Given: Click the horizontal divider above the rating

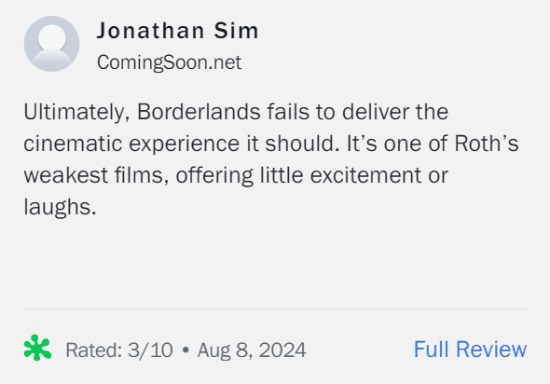Looking at the screenshot, I should click(275, 309).
